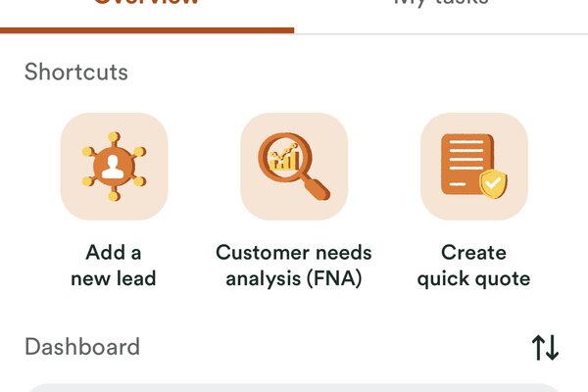Image resolution: width=588 pixels, height=392 pixels.
Task: Select the "Customer needs analysis (FNA)" text
Action: (x=294, y=266)
